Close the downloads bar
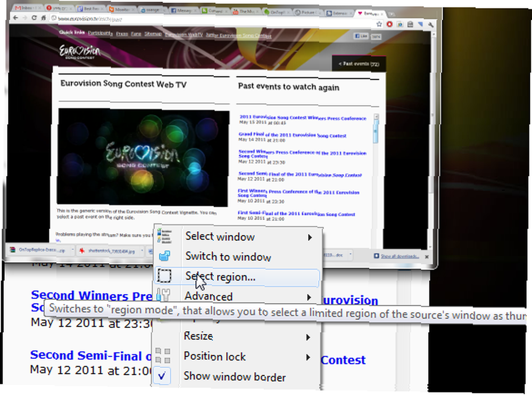 click(427, 257)
